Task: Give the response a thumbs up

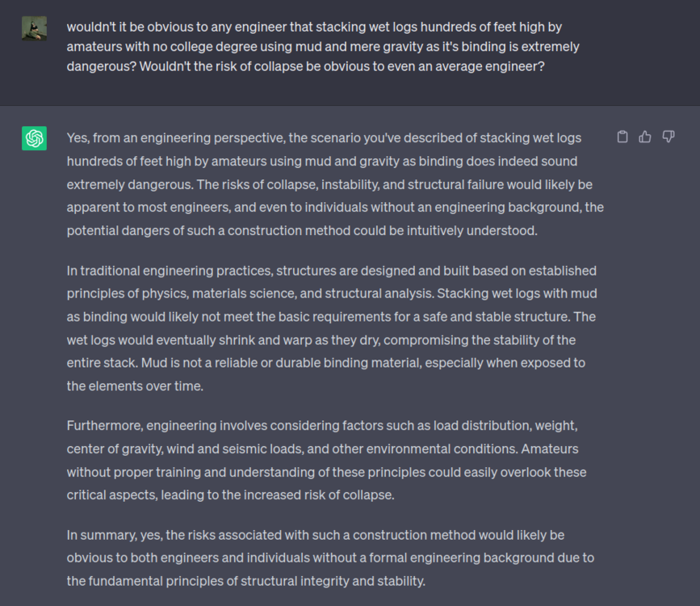Action: pyautogui.click(x=645, y=137)
